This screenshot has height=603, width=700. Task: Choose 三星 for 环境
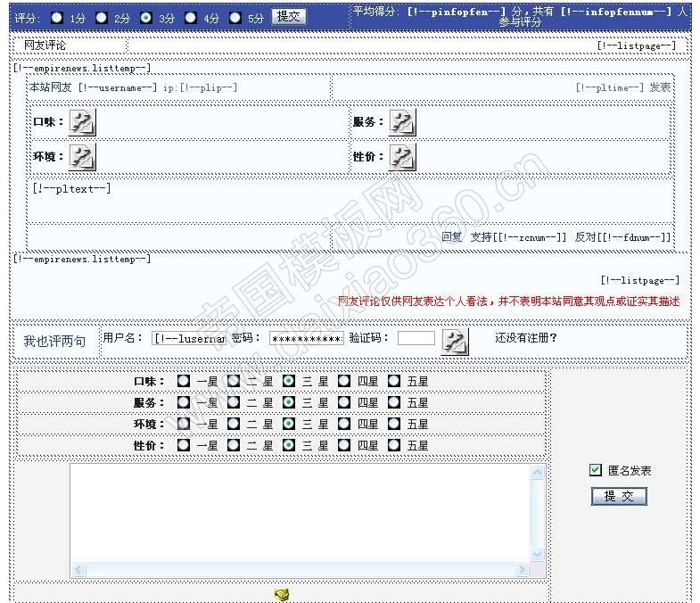click(289, 424)
